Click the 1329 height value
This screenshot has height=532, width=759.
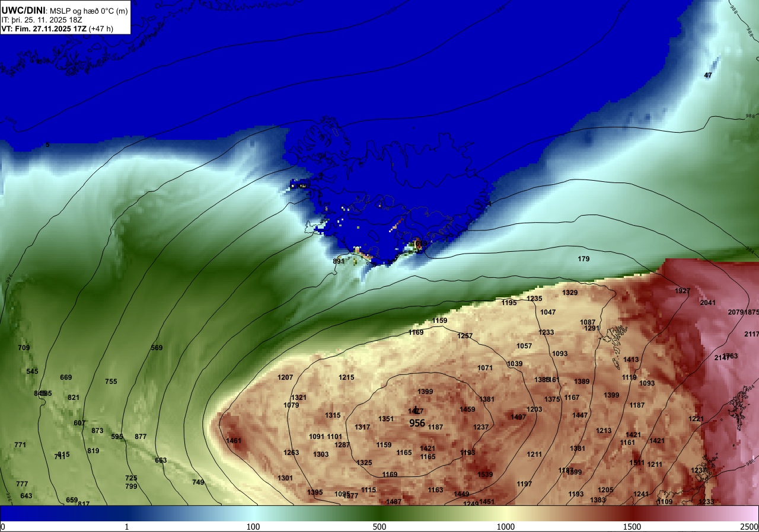(x=570, y=293)
